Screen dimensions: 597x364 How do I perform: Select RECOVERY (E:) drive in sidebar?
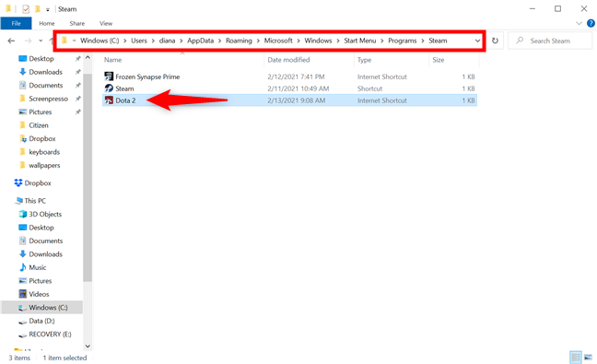click(50, 335)
